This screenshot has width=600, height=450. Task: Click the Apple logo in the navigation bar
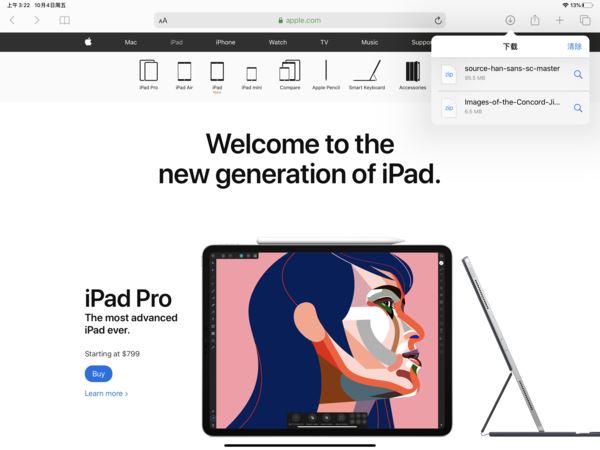pos(88,42)
